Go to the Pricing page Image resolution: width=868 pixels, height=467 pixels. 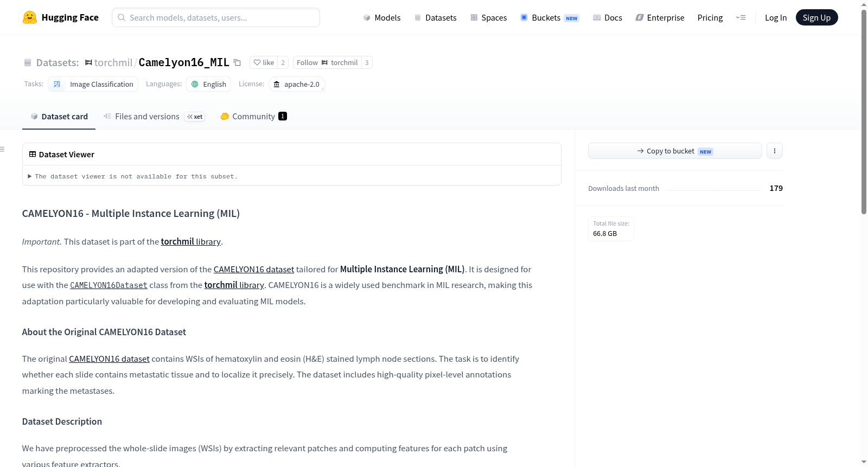tap(710, 17)
